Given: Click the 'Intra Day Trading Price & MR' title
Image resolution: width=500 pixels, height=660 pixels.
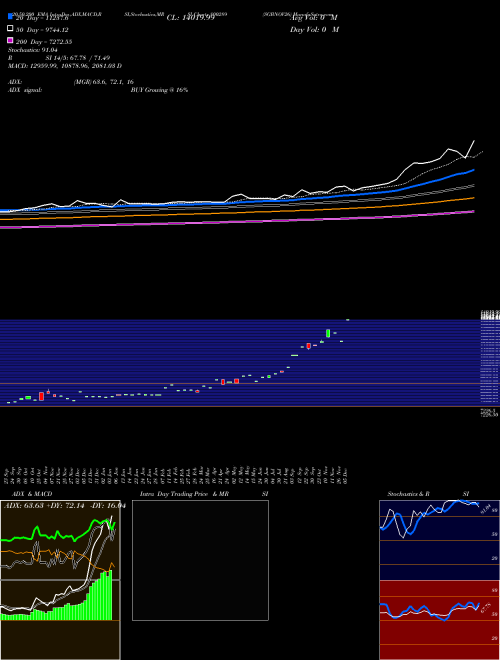Looking at the screenshot, I should [184, 494].
